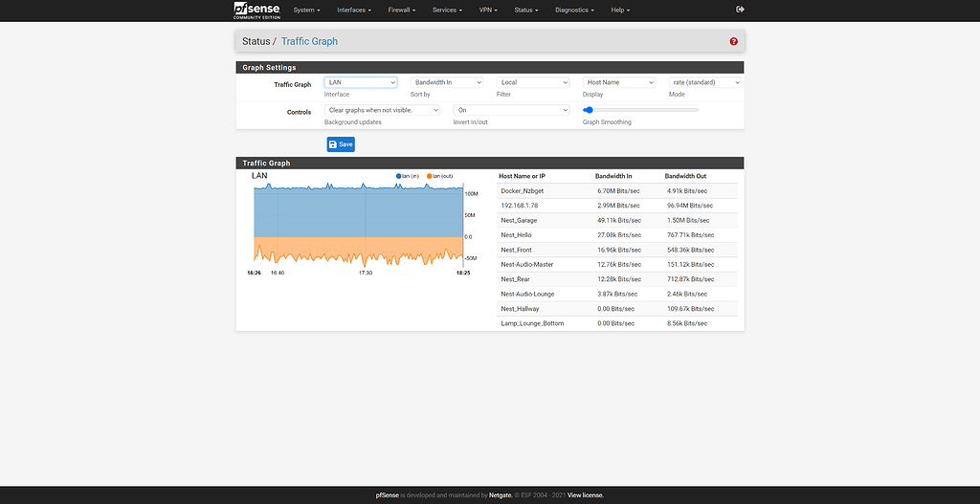Click the Nest_Hallway host entry

tap(520, 309)
